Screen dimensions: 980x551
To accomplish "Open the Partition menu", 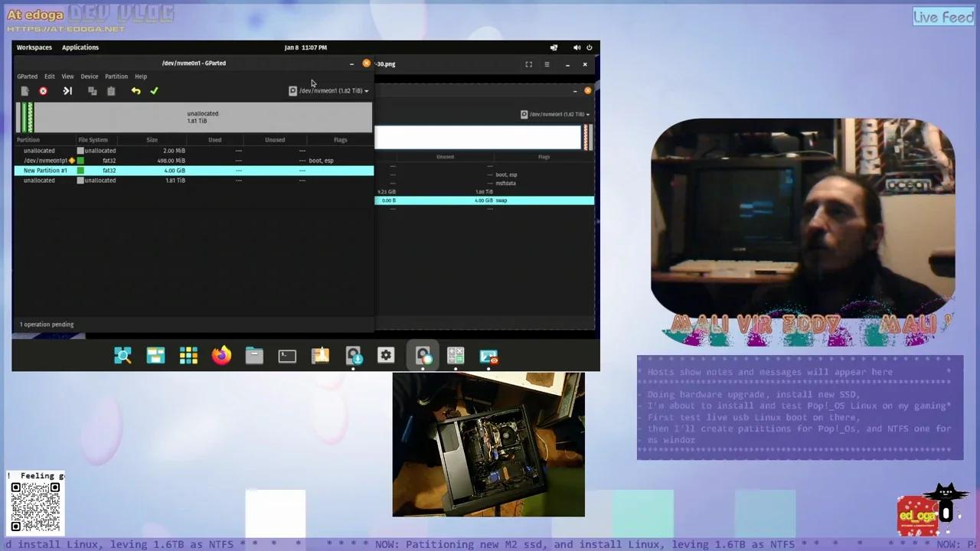I will click(116, 76).
